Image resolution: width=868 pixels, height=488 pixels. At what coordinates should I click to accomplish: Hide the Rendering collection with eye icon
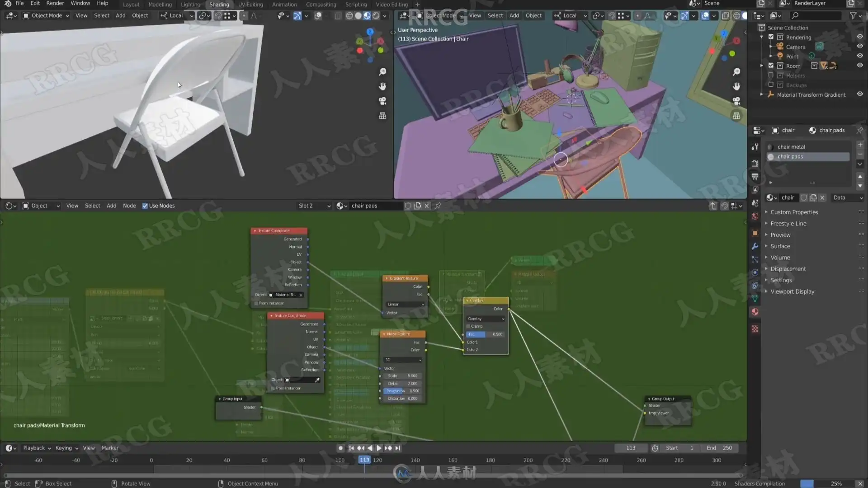[860, 37]
